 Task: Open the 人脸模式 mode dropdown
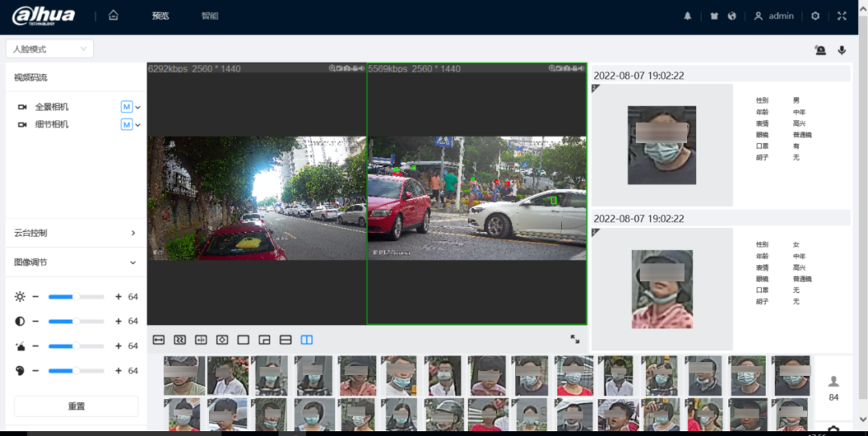click(50, 49)
